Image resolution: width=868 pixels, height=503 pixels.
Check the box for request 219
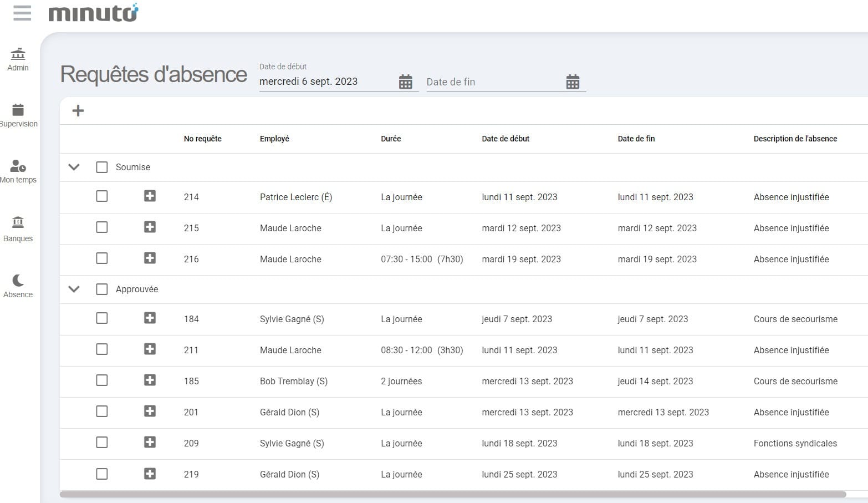[x=102, y=474]
